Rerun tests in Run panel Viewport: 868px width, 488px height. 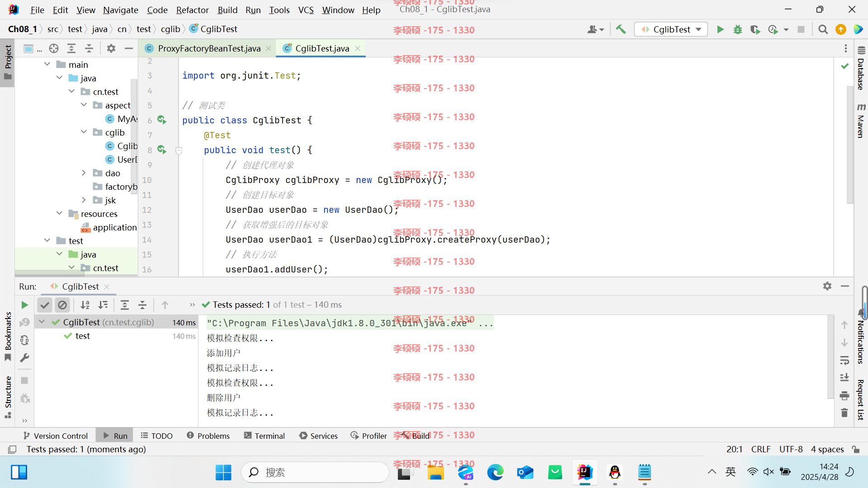(x=25, y=305)
